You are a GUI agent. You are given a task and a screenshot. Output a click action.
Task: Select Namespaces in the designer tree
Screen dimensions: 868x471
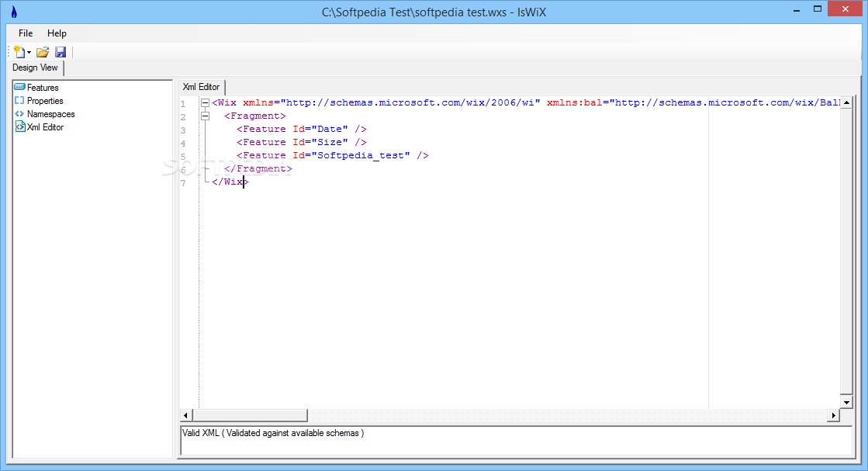[x=51, y=114]
